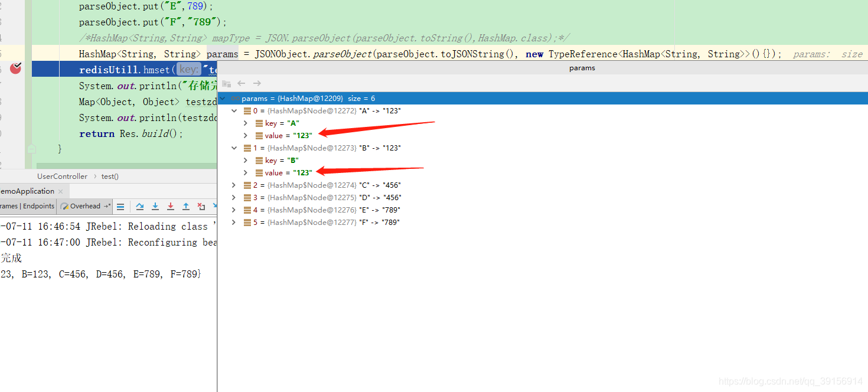This screenshot has height=392, width=868.
Task: Select row 4 = HashMap$Node@12276
Action: tap(543, 210)
